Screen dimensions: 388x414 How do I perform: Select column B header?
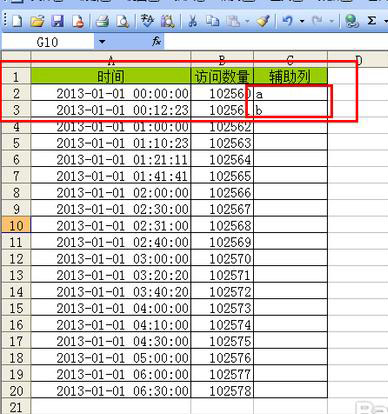222,60
